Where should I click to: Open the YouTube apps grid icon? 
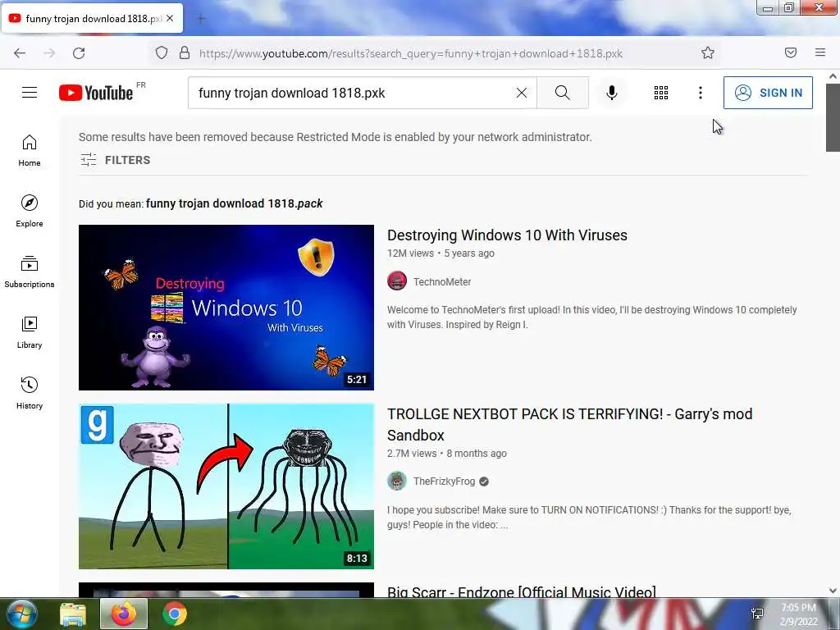661,93
